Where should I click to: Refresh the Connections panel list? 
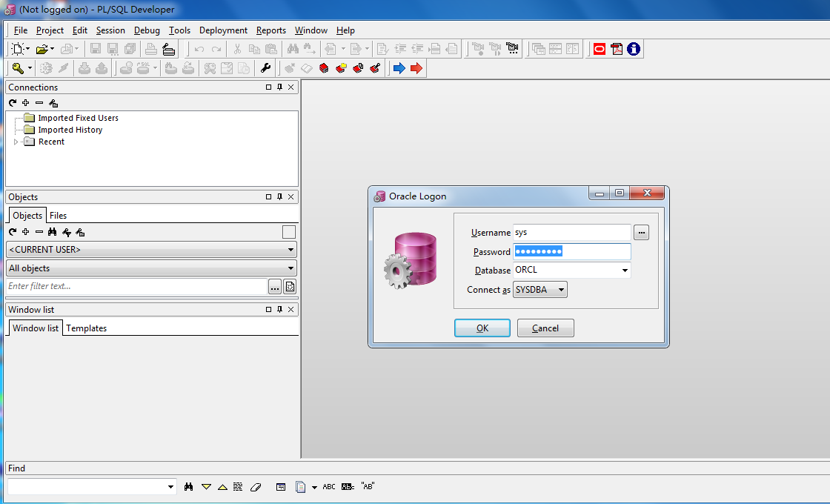(x=13, y=103)
